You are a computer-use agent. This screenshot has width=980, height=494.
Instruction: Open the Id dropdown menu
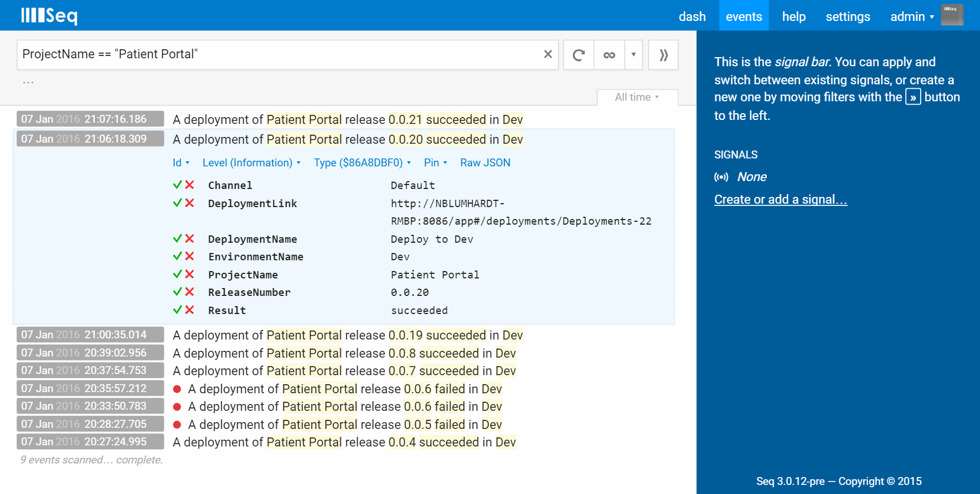(x=181, y=163)
